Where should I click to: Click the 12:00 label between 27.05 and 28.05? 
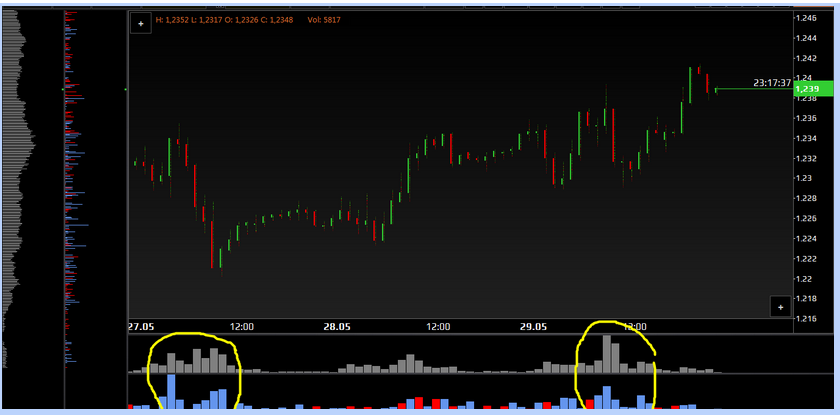tap(242, 327)
